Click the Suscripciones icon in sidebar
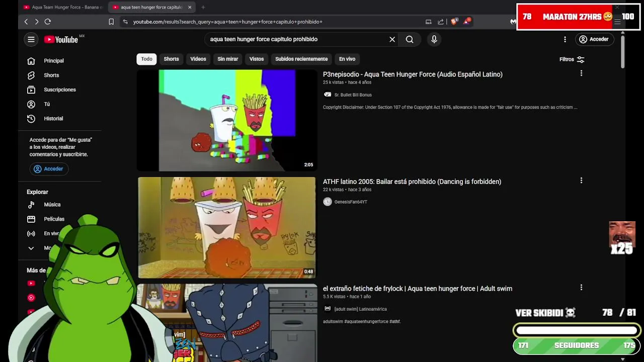The width and height of the screenshot is (644, 362). coord(31,89)
